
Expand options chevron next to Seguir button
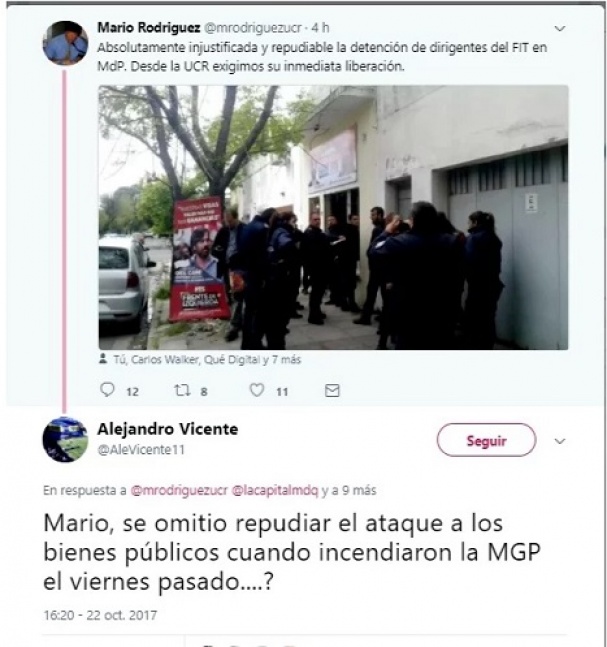click(x=560, y=441)
